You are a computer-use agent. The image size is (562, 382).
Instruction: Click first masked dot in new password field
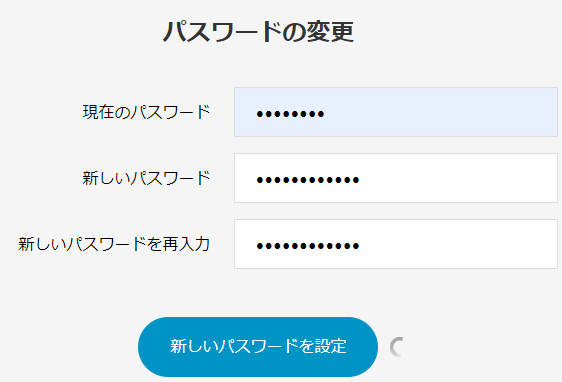260,180
